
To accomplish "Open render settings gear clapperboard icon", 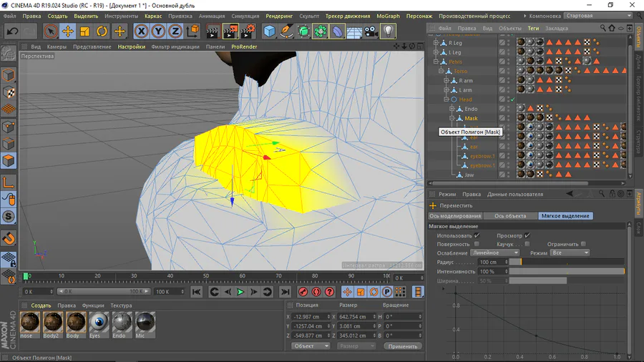I will pyautogui.click(x=248, y=31).
